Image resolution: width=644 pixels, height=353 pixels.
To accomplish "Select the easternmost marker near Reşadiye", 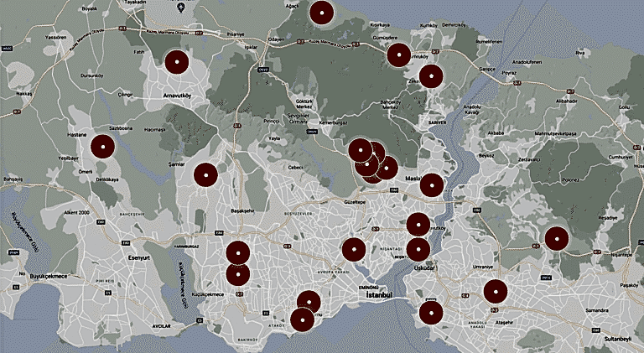I will [x=557, y=238].
